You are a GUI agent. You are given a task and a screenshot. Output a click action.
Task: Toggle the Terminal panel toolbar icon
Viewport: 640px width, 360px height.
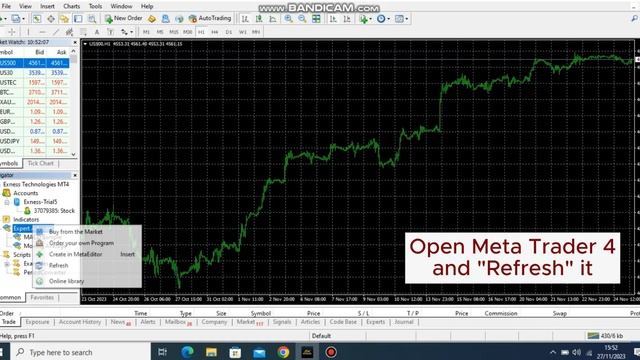point(78,18)
